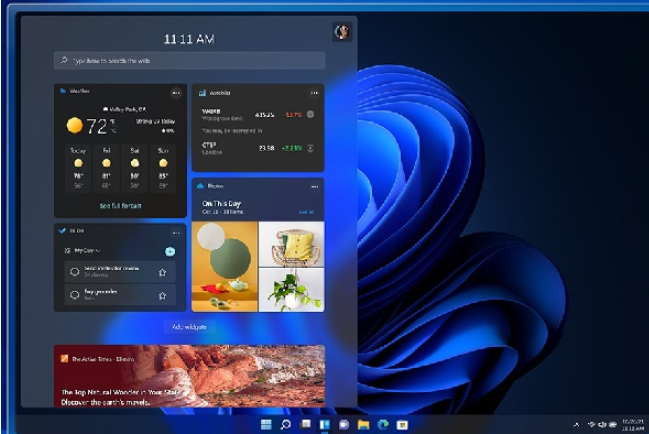Open Microsoft Edge from the taskbar
The image size is (649, 434).
pos(382,425)
